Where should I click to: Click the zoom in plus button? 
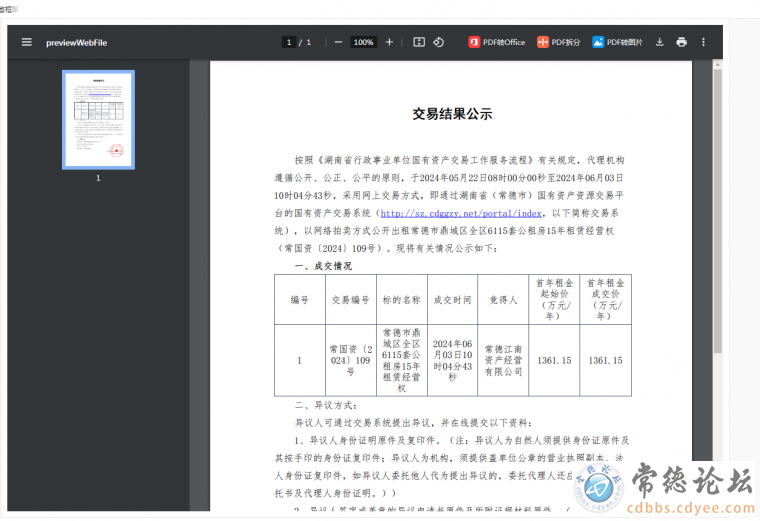[x=389, y=42]
